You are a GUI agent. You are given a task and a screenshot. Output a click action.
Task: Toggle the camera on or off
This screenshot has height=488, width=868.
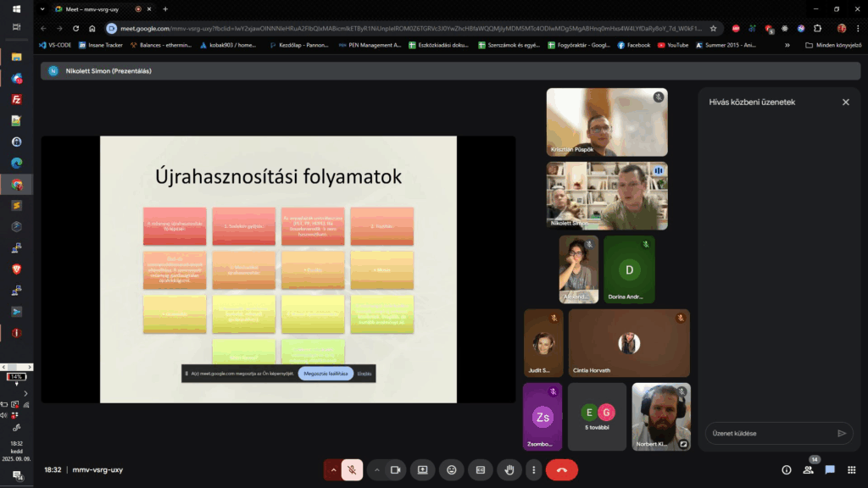[395, 469]
